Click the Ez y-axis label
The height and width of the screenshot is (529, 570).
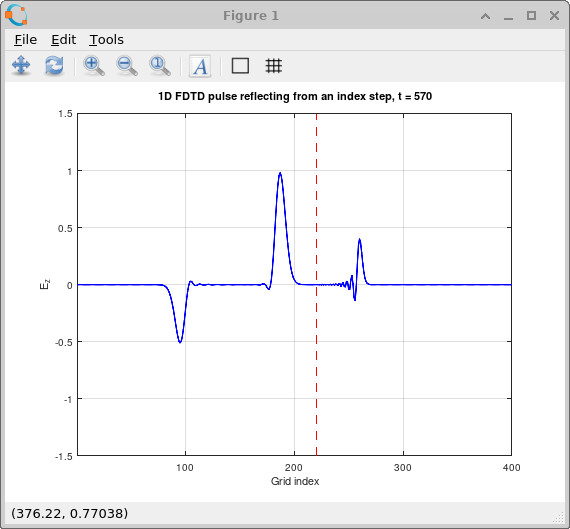pos(45,284)
